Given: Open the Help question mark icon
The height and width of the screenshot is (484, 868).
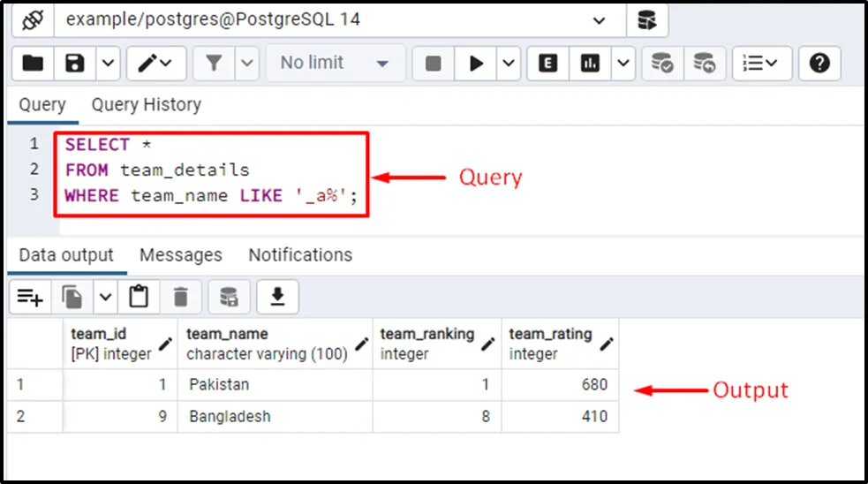Looking at the screenshot, I should coord(819,63).
